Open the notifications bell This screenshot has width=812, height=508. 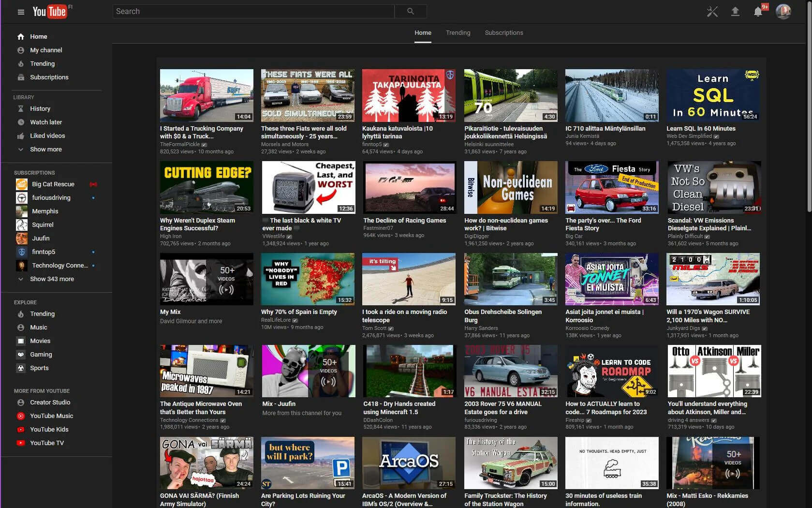coord(758,12)
